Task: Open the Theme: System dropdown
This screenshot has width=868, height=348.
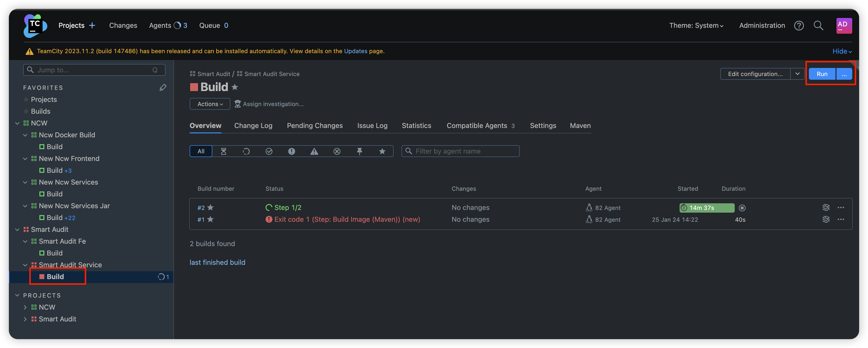Action: [x=696, y=26]
